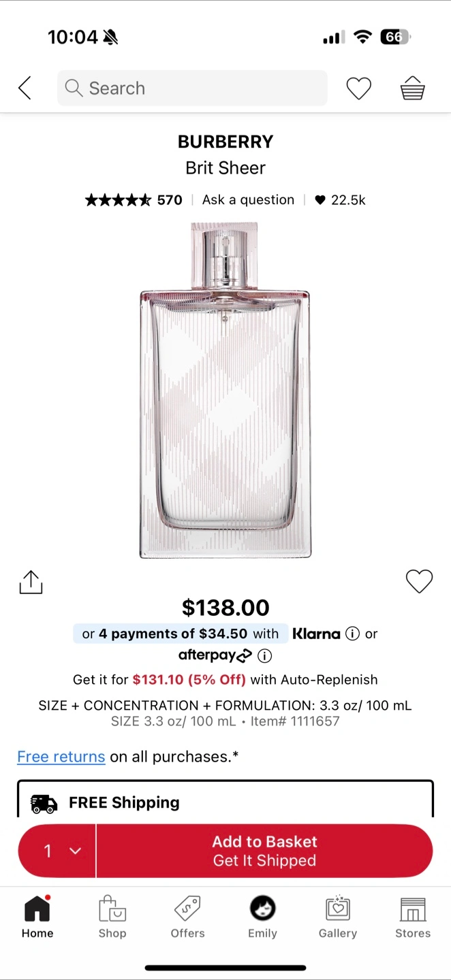Expand the FREE Shipping box

pyautogui.click(x=226, y=799)
